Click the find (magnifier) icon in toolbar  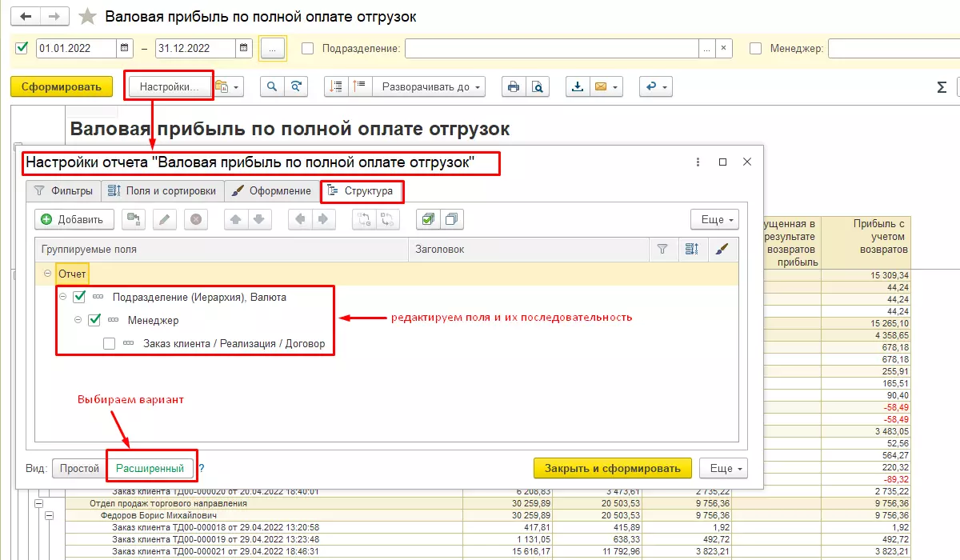273,86
